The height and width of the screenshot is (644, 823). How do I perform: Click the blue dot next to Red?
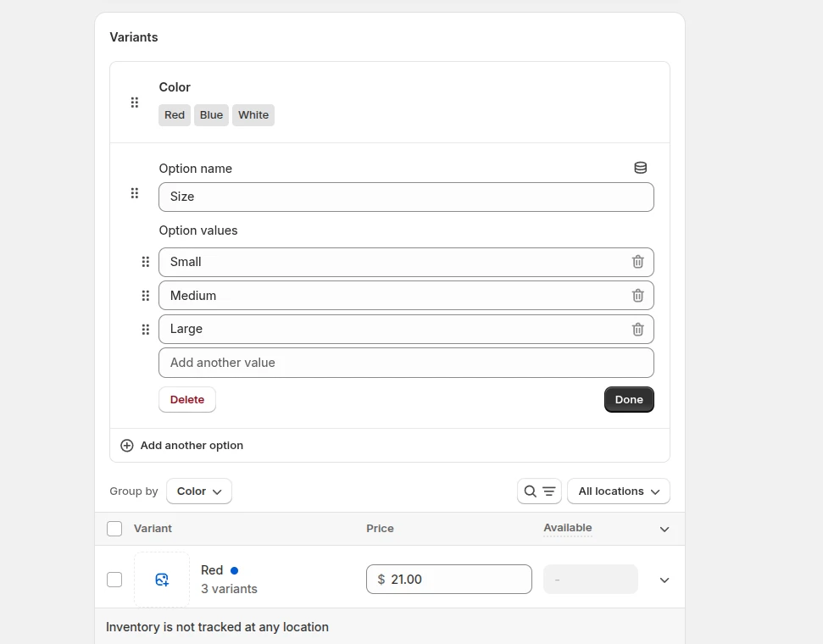(x=234, y=570)
